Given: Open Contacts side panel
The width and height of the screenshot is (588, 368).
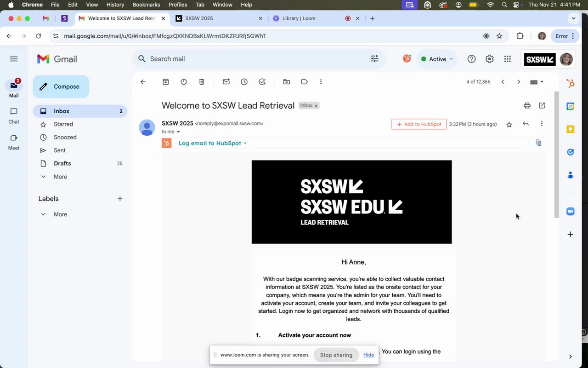Looking at the screenshot, I should (x=571, y=175).
